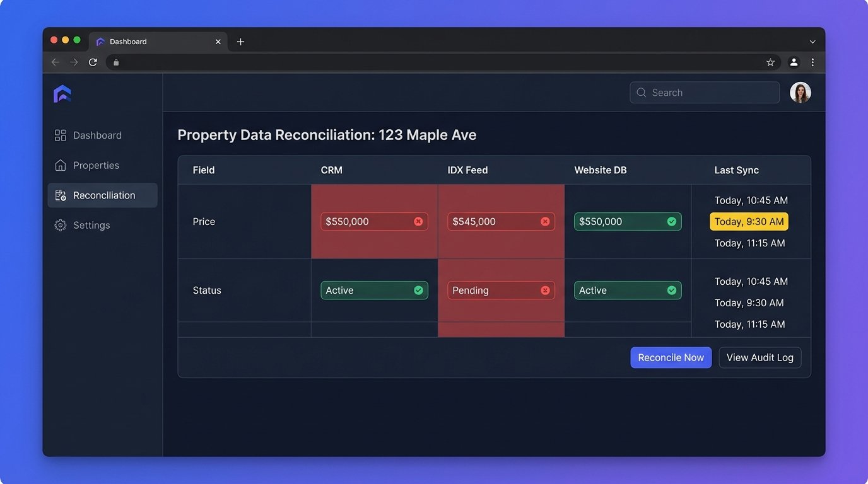Click the Settings gear icon in sidebar
The width and height of the screenshot is (868, 484).
[61, 225]
